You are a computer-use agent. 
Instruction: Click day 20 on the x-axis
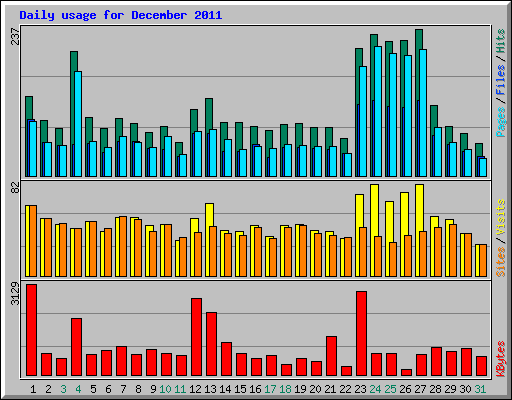tap(315, 389)
